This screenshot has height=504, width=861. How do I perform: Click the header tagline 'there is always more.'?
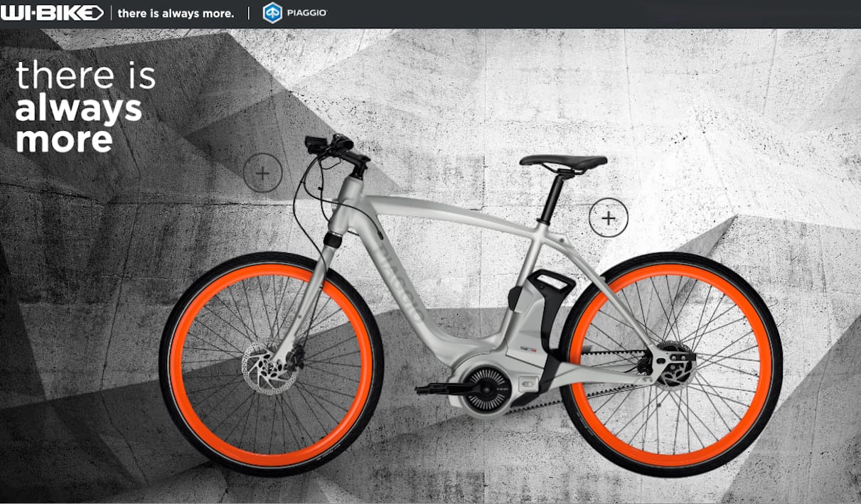click(175, 13)
